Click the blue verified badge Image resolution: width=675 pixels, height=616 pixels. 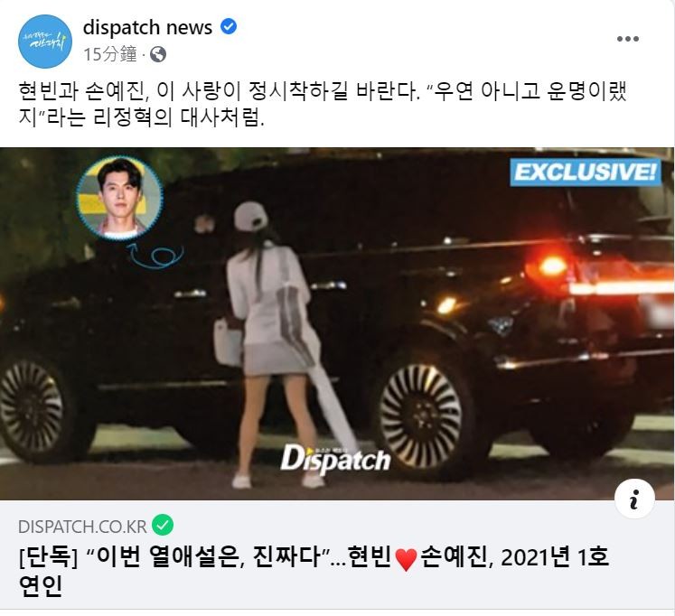[229, 27]
